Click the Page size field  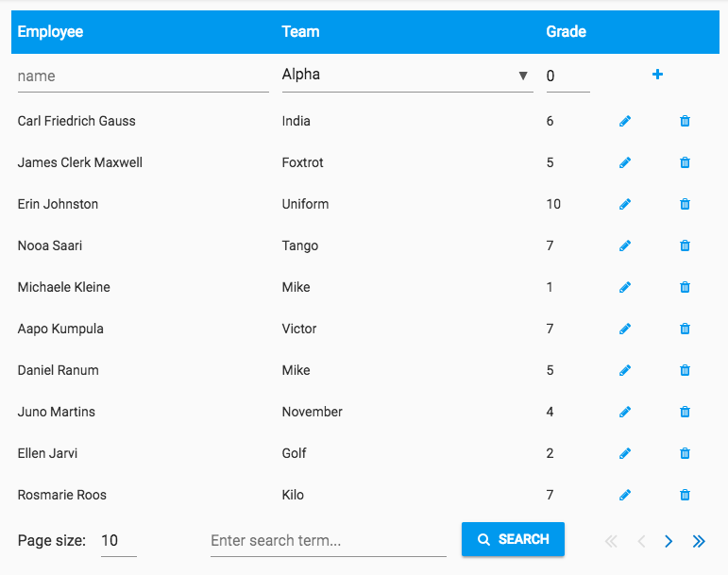(118, 541)
